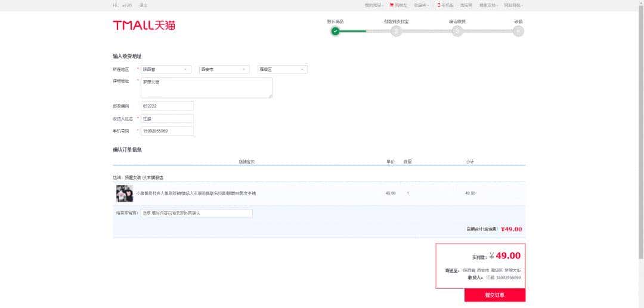The height and width of the screenshot is (308, 644).
Task: Click the 输入收货地址 section heading
Action: coord(128,56)
